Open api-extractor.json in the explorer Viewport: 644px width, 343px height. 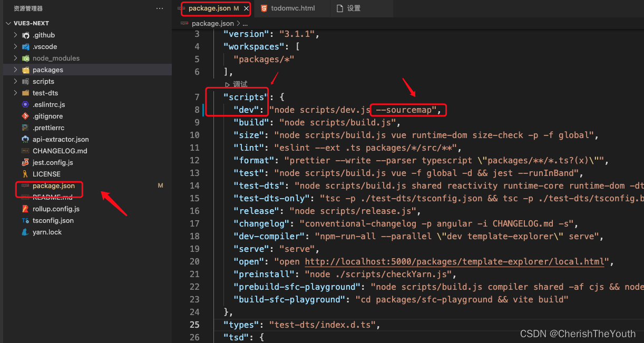pos(61,139)
